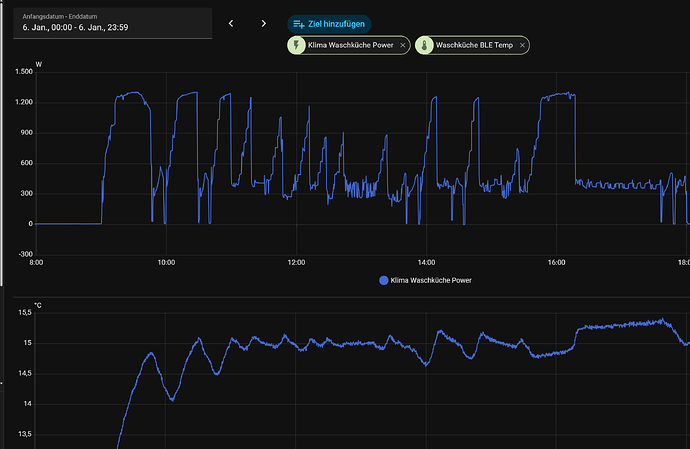690x449 pixels.
Task: Click thermometer icon on Waschküche BLE Temp chip
Action: tap(424, 45)
